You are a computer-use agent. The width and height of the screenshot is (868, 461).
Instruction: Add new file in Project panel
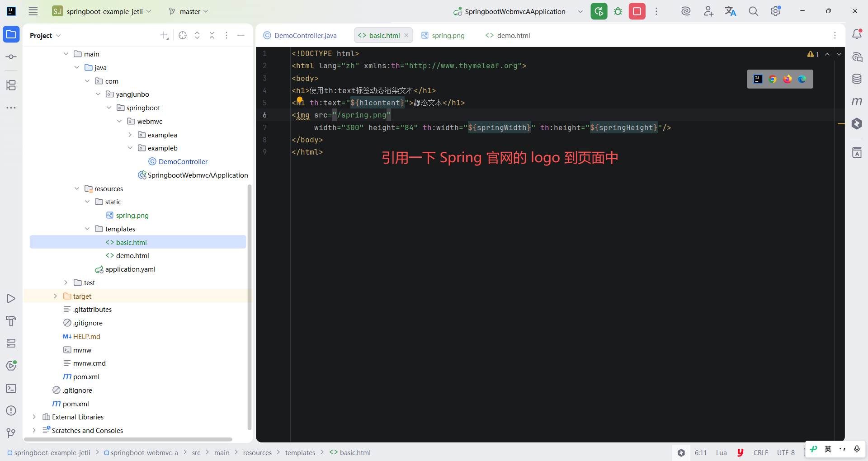(x=164, y=35)
